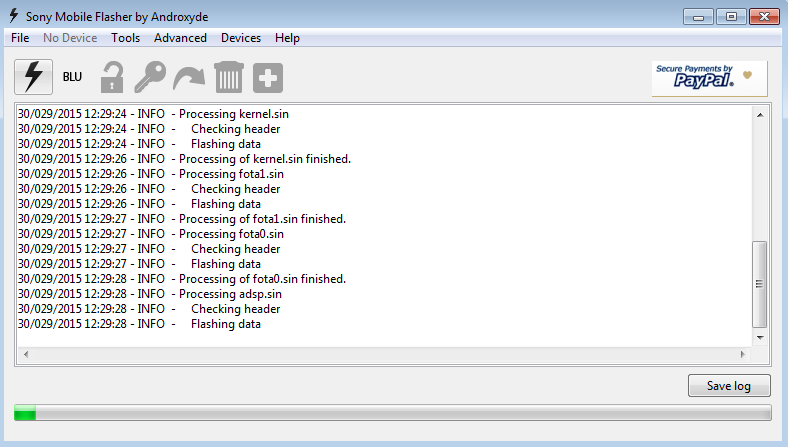Click the horizontal scroll left arrow
Screen dimensions: 788x447
point(26,354)
